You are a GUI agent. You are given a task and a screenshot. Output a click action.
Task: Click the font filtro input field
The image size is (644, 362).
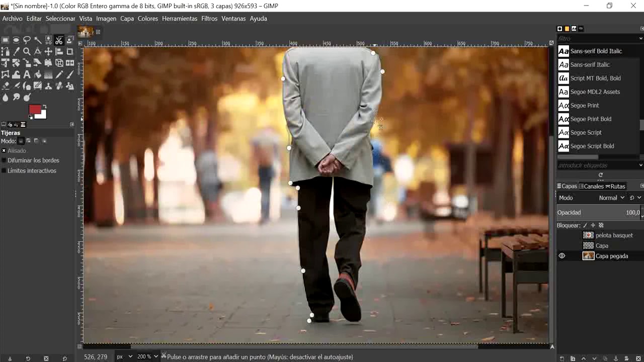coord(597,38)
